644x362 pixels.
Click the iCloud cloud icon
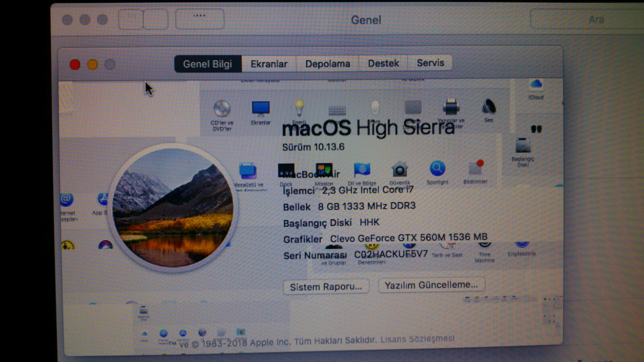click(536, 84)
